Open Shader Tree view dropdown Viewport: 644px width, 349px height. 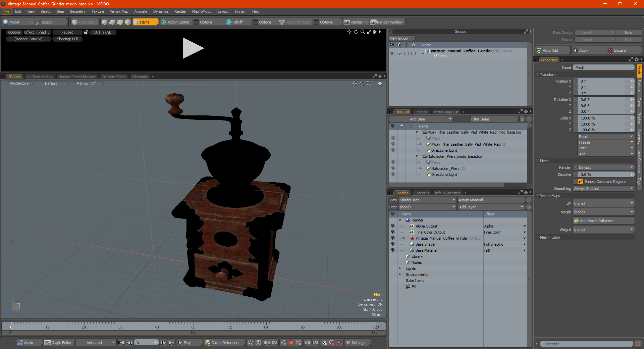coord(427,200)
